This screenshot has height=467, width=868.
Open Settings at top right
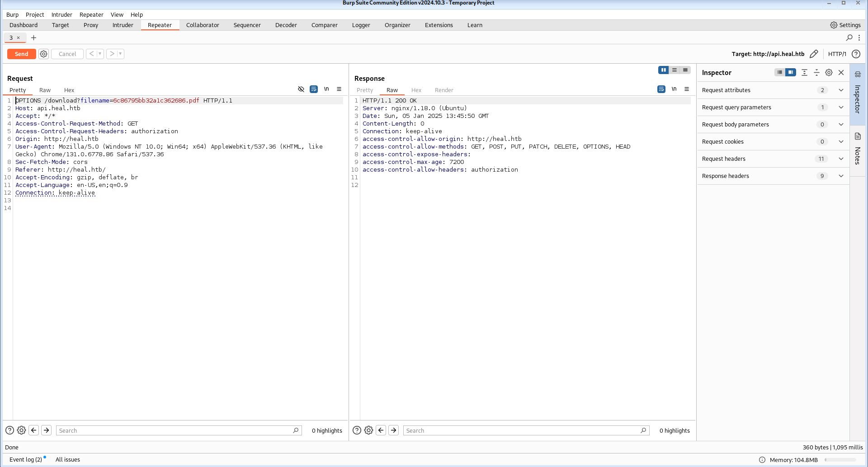click(x=845, y=25)
